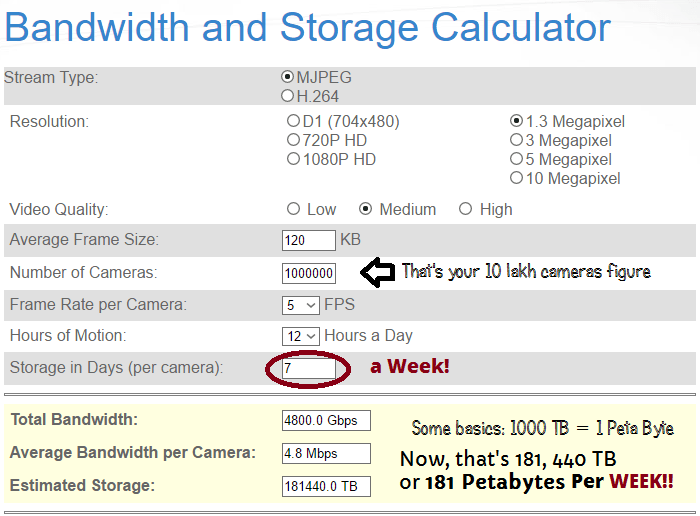Click the Storage in Days field
Screen dimensions: 700x516
pyautogui.click(x=308, y=368)
